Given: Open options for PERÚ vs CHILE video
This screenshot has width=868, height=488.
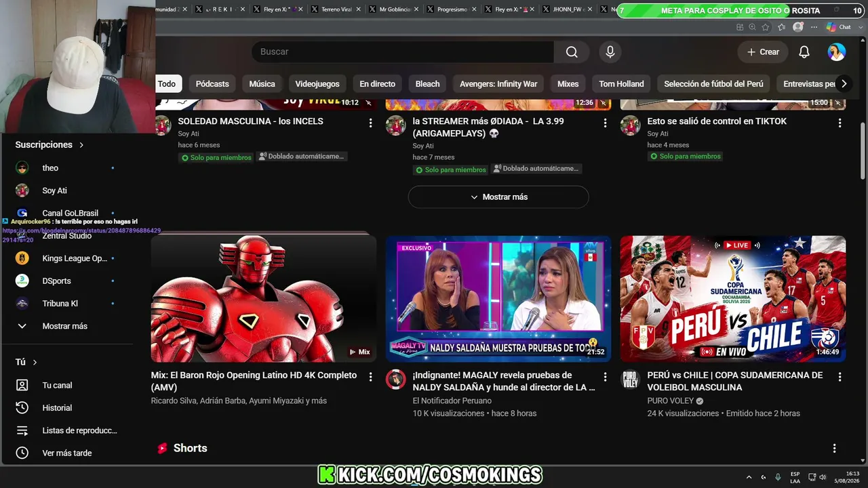Looking at the screenshot, I should click(x=840, y=377).
